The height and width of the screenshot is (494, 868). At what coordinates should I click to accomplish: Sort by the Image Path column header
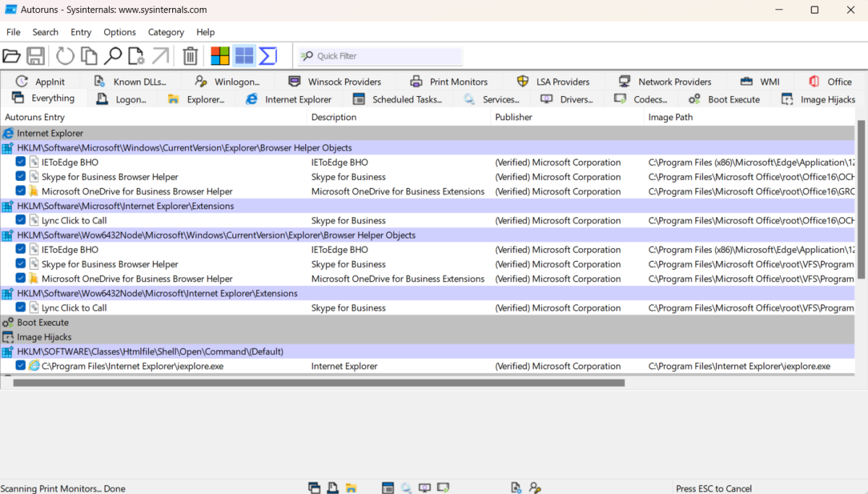pyautogui.click(x=749, y=117)
